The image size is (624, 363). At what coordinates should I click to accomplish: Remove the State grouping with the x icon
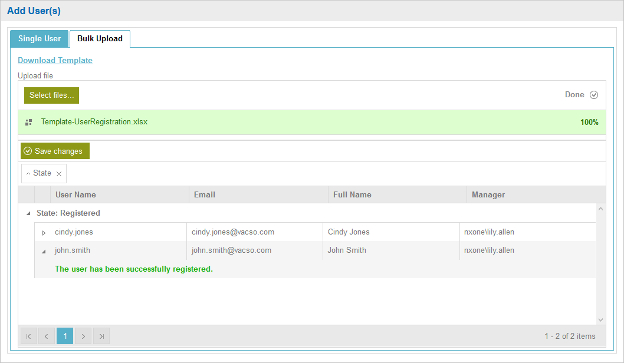coord(59,174)
